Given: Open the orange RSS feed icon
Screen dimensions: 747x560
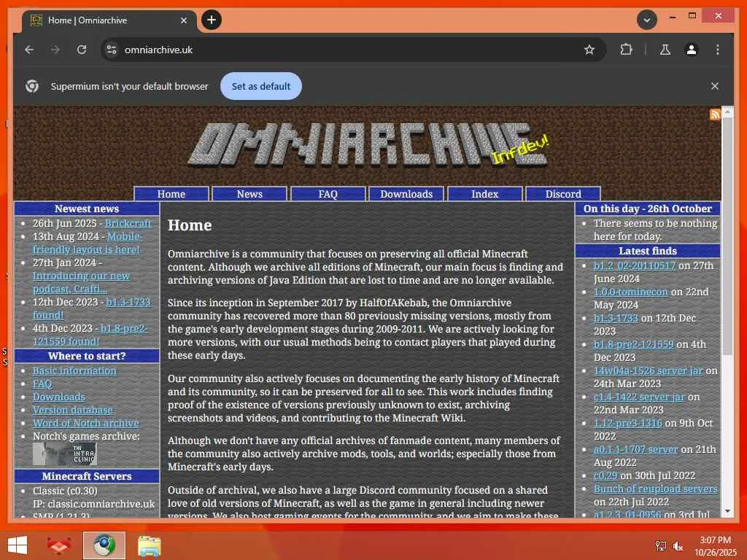Looking at the screenshot, I should click(x=715, y=114).
